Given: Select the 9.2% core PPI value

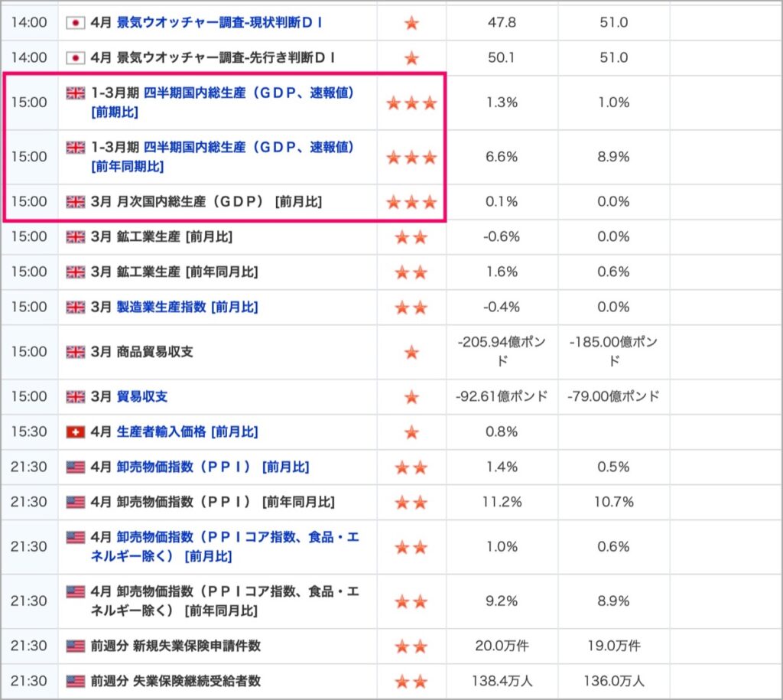Looking at the screenshot, I should click(502, 601).
